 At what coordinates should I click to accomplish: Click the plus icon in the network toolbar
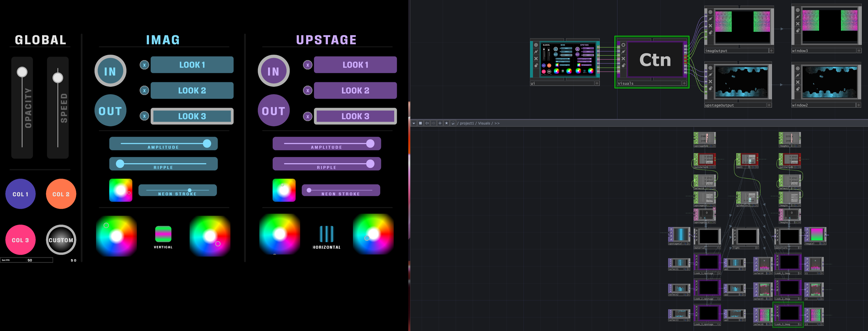click(x=440, y=123)
